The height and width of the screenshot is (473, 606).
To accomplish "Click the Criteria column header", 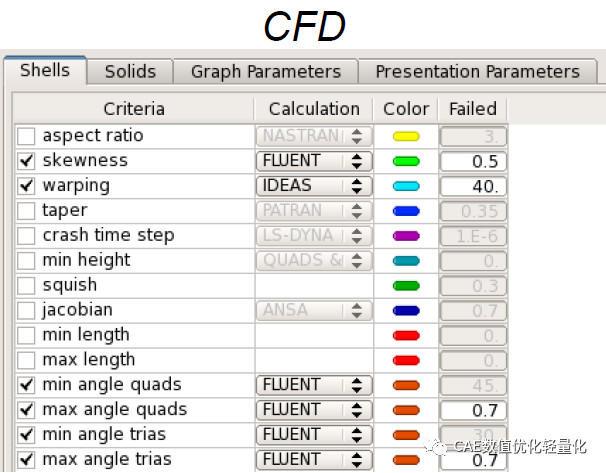I will coord(134,109).
